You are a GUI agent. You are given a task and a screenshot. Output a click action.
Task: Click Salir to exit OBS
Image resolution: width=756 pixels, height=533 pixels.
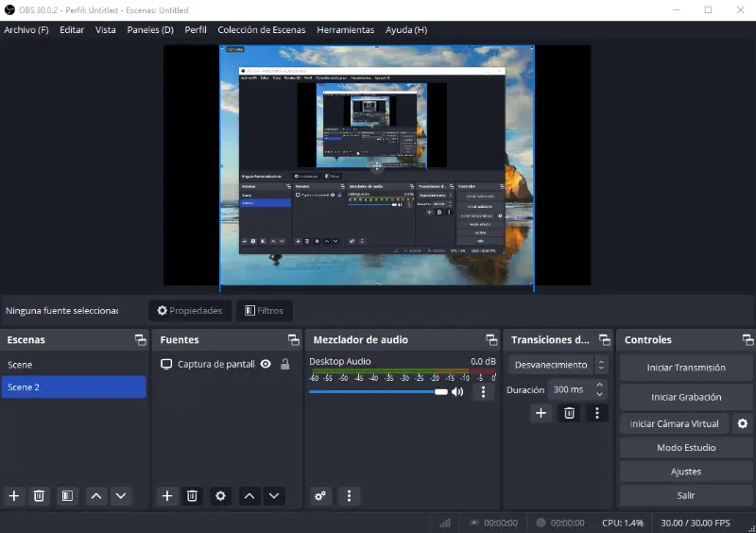click(x=686, y=495)
